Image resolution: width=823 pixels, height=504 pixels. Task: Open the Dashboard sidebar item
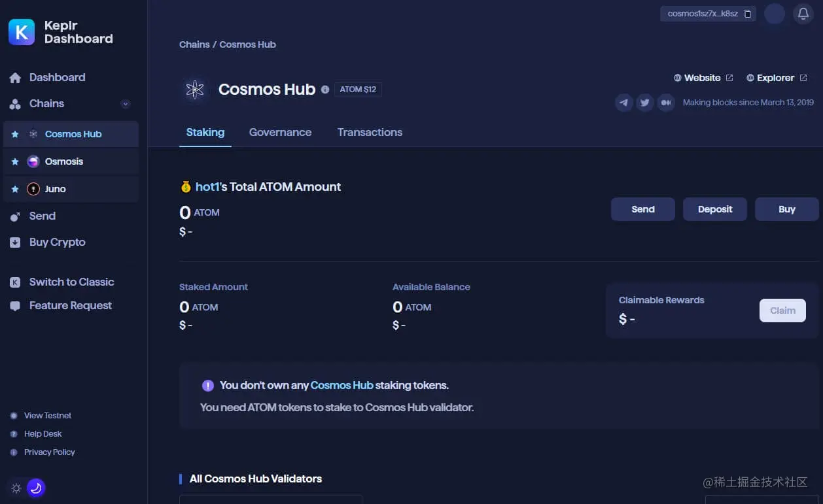47,77
